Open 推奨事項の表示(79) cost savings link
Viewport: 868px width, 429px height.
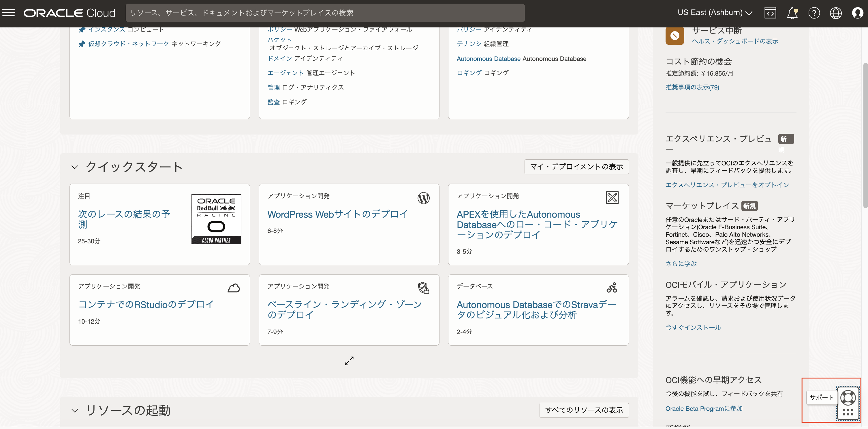pos(692,87)
